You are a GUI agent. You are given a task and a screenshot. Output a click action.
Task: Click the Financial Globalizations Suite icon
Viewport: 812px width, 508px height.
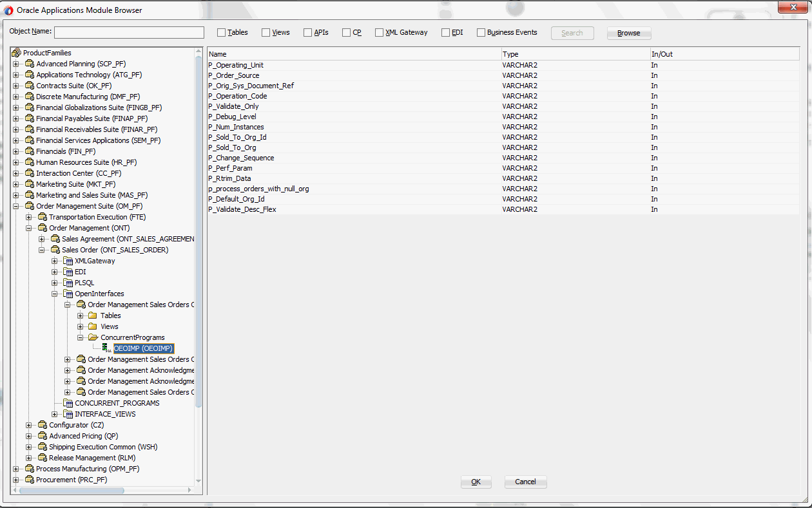pos(30,108)
